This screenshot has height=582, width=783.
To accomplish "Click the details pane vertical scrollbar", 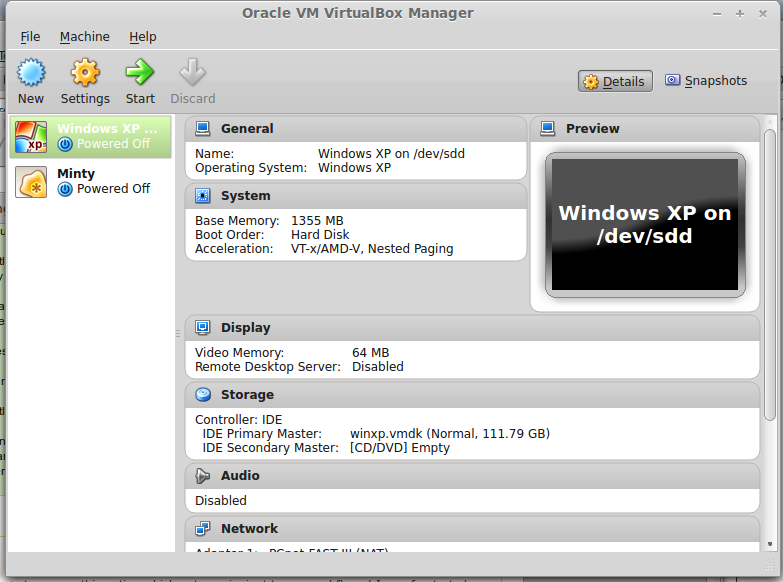I will point(769,275).
